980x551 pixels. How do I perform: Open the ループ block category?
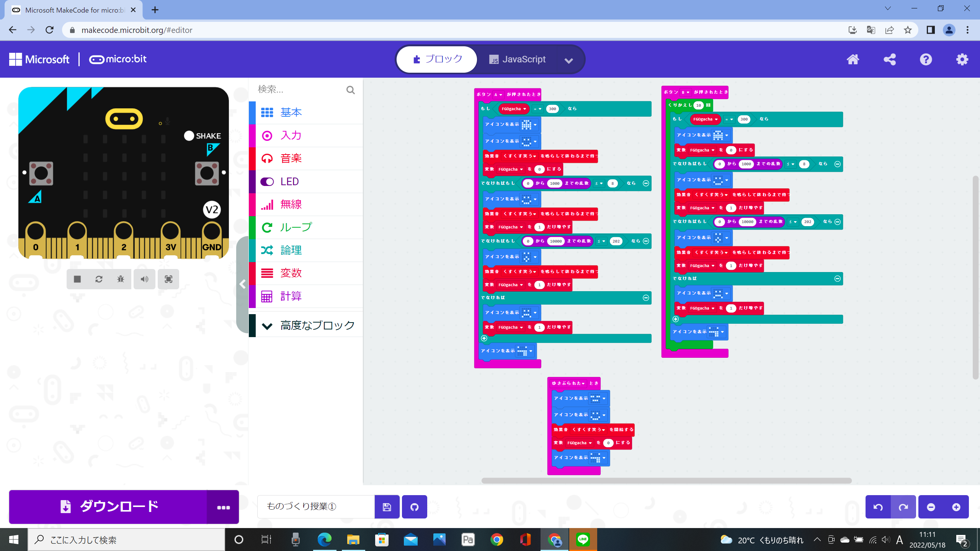(x=306, y=227)
